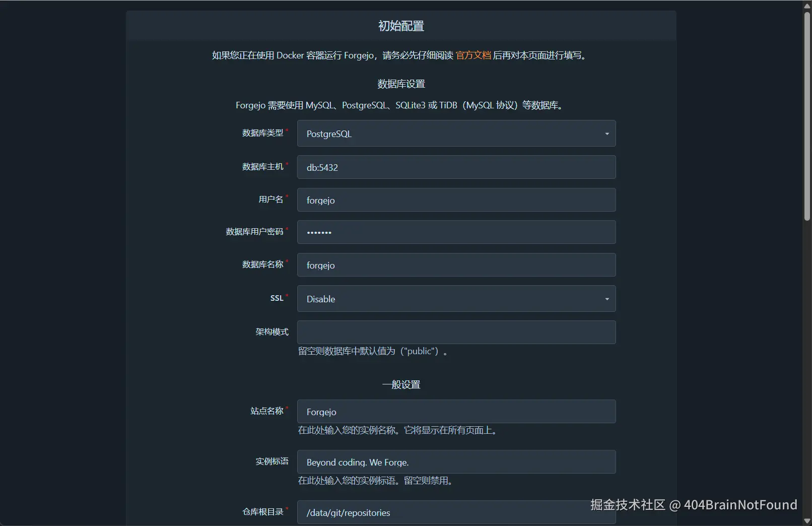Open the 数据库类型 PostgreSQL dropdown

[x=456, y=134]
